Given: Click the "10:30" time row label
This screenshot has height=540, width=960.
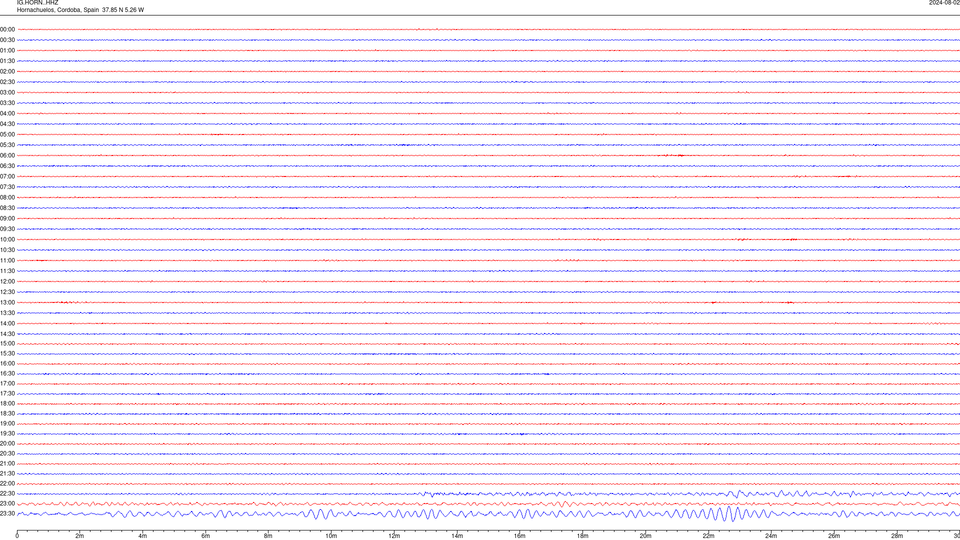Looking at the screenshot, I should [7, 250].
